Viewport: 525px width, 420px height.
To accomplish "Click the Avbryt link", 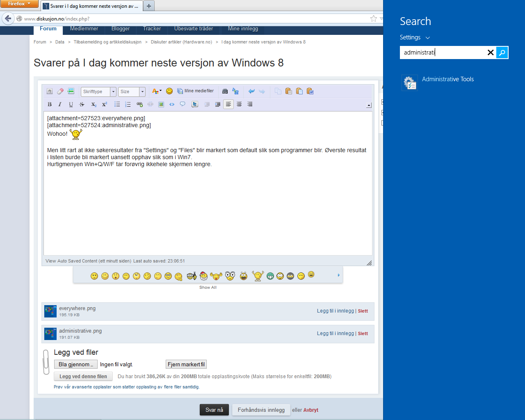I will click(x=311, y=410).
